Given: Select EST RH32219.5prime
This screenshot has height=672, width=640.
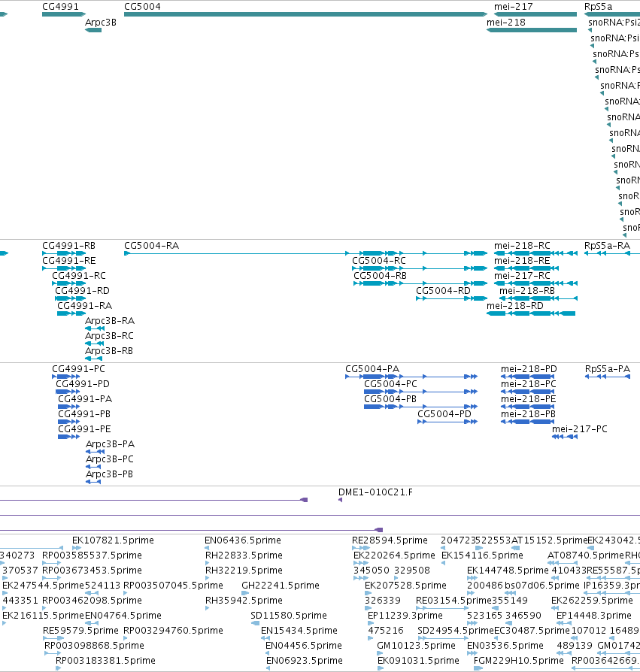Looking at the screenshot, I should coord(244,571).
